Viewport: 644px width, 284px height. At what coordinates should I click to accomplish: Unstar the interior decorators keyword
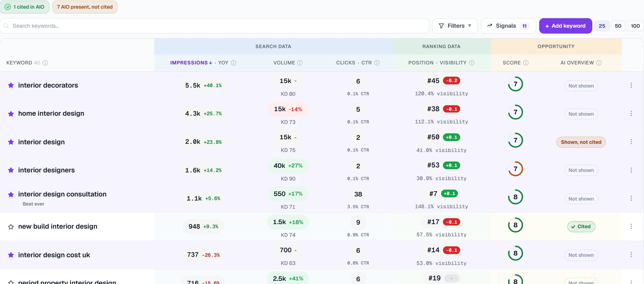coord(11,85)
